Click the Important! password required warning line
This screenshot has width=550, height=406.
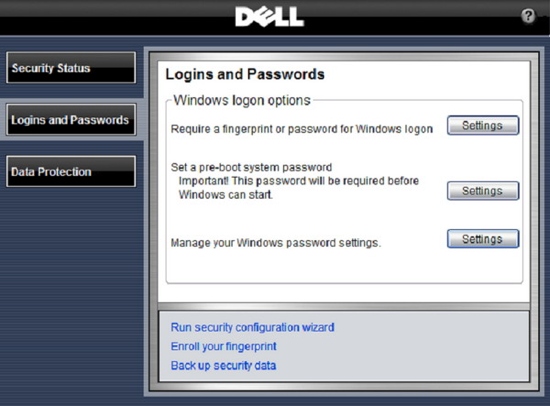299,181
